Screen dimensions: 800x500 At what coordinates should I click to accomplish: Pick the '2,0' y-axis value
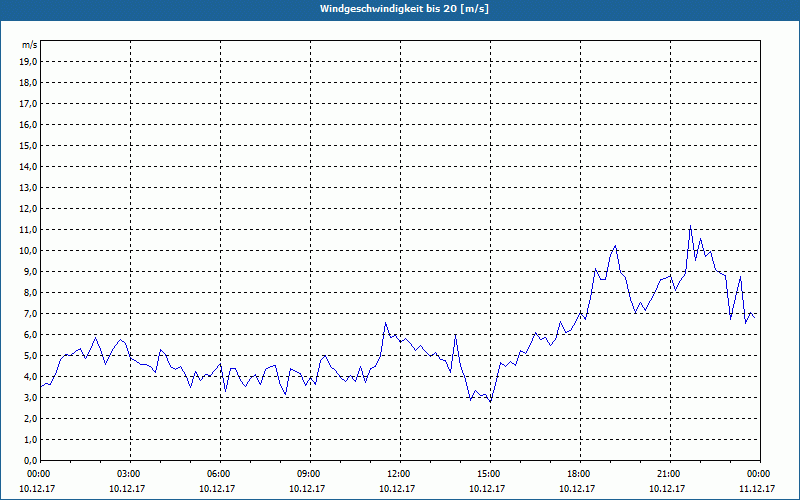[x=31, y=418]
